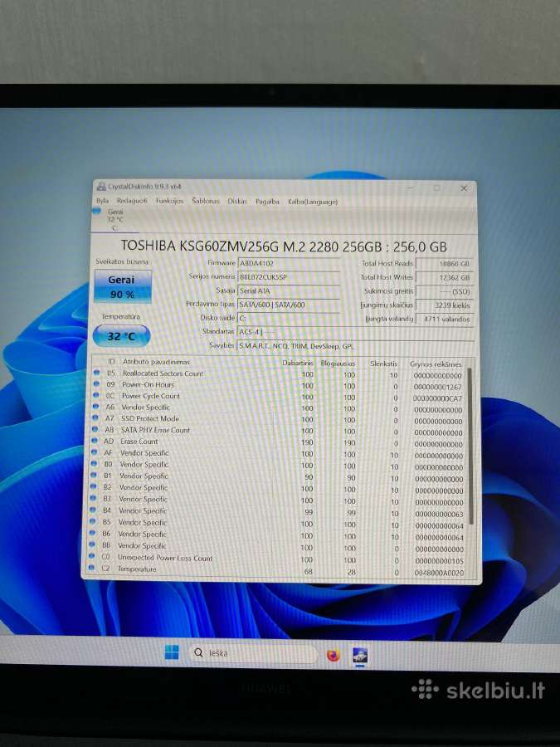The height and width of the screenshot is (747, 560).
Task: Click the Perdavimo tipas field SATA/600
Action: [x=288, y=305]
